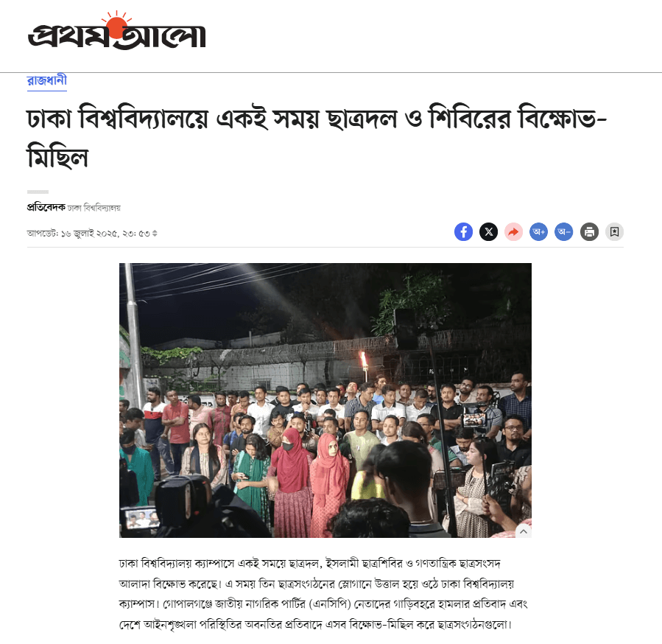Click the line mentioning এনসিপি in paragraph
Screen dimensions: 662x644
click(x=323, y=604)
